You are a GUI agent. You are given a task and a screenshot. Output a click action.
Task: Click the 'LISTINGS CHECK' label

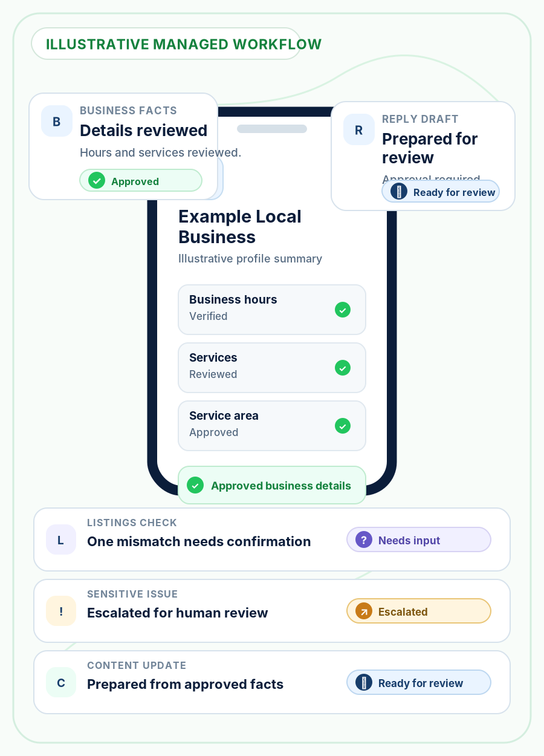(132, 523)
